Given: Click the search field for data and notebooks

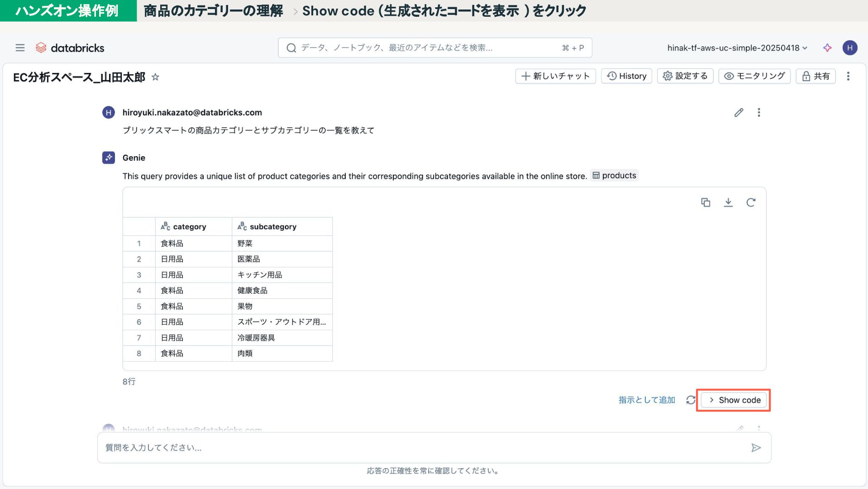Looking at the screenshot, I should tap(435, 48).
